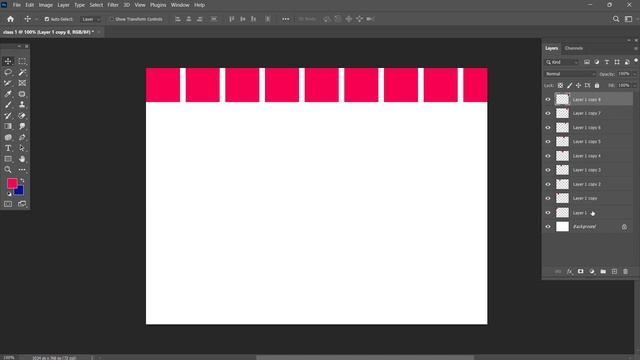The height and width of the screenshot is (360, 640).
Task: Open the foreground red color picker
Action: tap(12, 183)
